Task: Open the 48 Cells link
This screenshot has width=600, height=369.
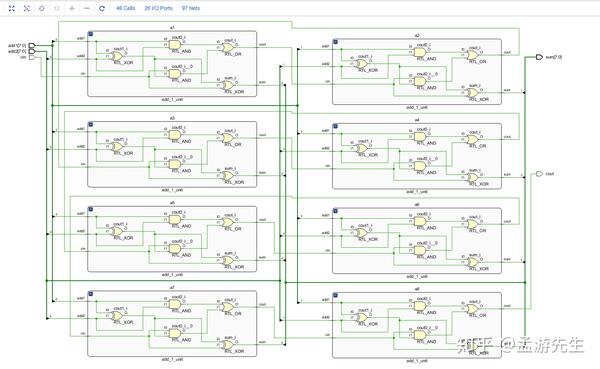Action: [x=126, y=8]
